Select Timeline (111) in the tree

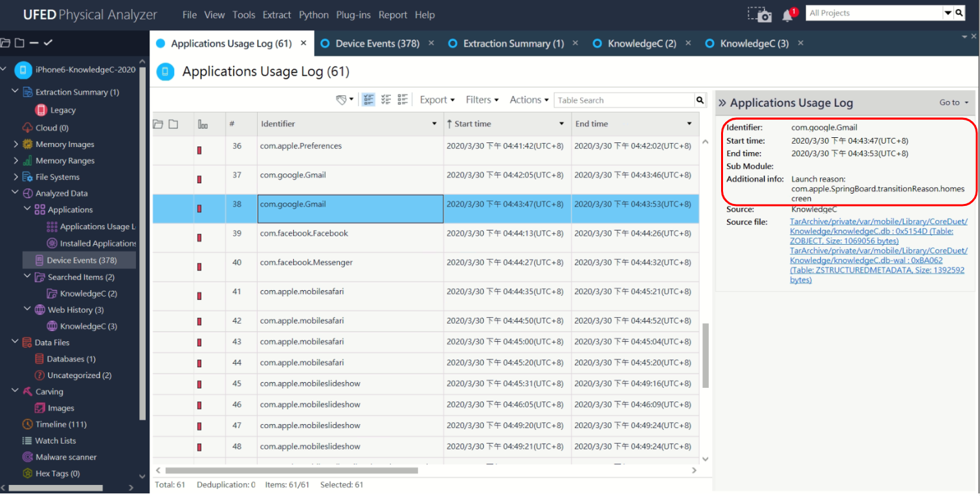point(61,424)
